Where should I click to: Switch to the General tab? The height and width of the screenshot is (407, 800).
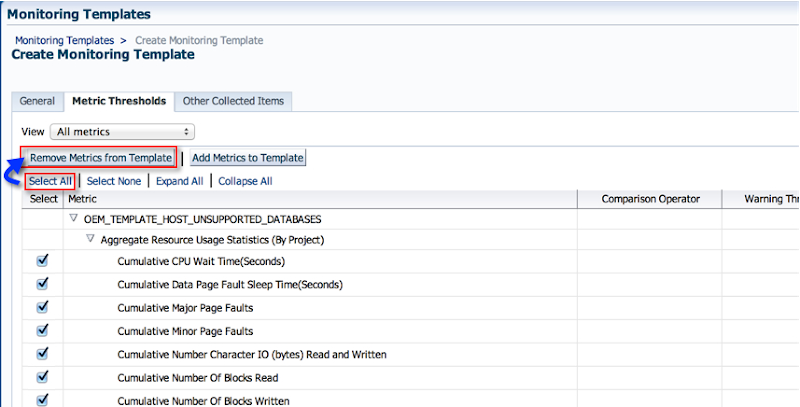coord(37,101)
